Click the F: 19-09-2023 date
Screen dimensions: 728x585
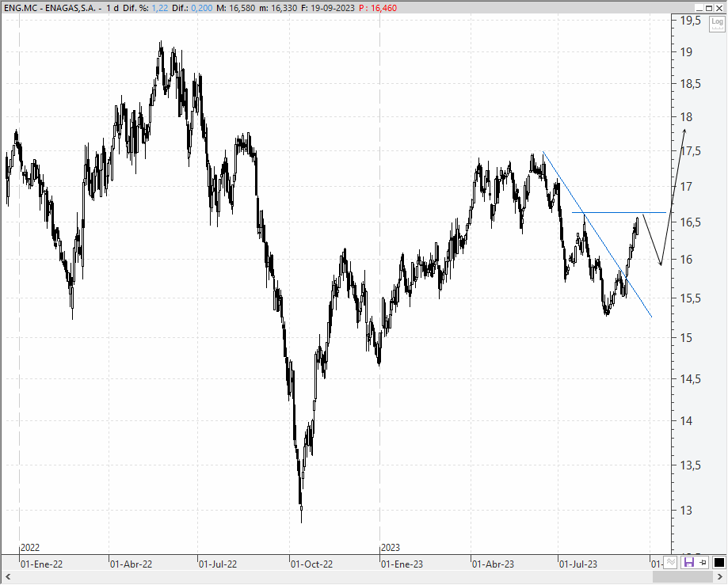(328, 8)
